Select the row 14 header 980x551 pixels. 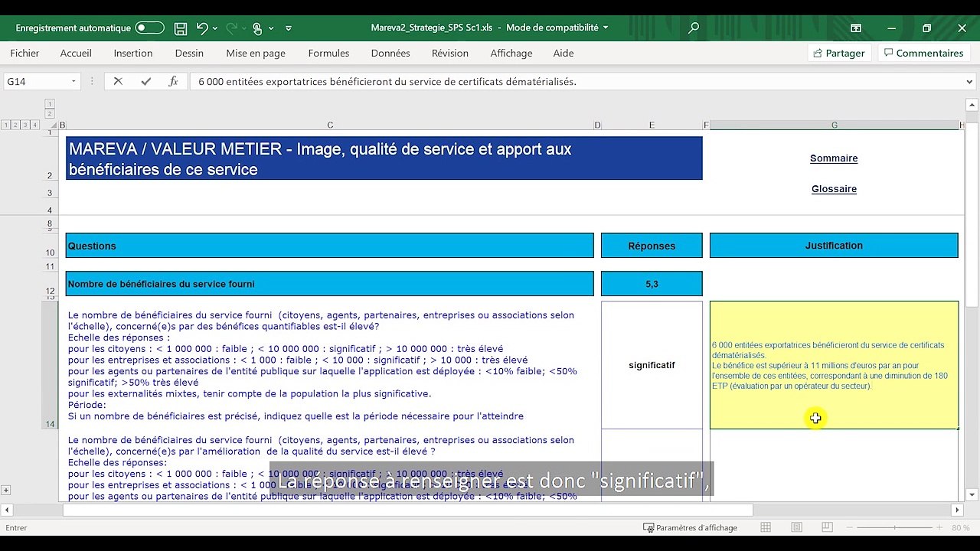click(51, 364)
